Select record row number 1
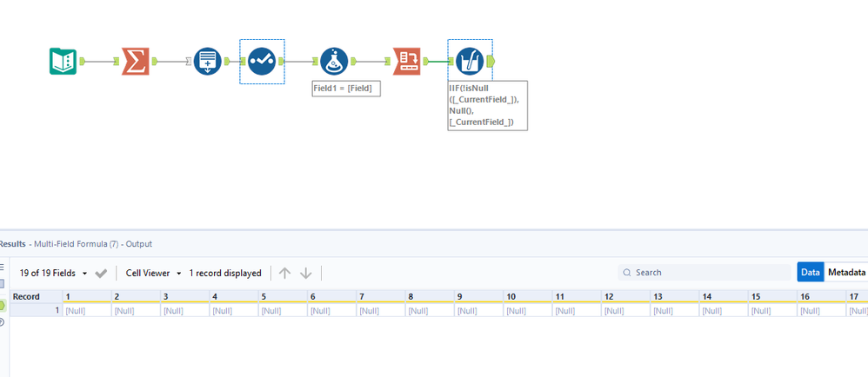The width and height of the screenshot is (868, 377). [x=36, y=311]
